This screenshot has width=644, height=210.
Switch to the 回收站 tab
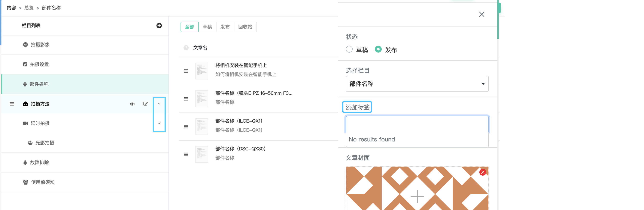[245, 27]
